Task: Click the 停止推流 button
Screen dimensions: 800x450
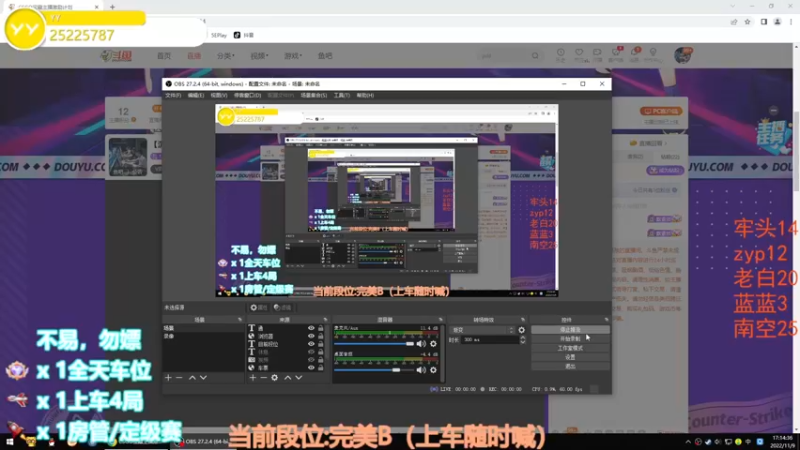Action: point(570,330)
